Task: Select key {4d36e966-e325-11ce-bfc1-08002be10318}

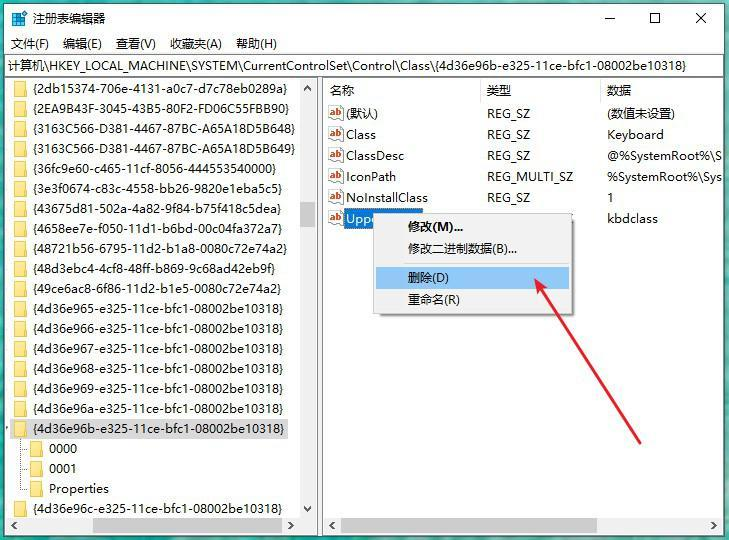Action: pos(158,329)
